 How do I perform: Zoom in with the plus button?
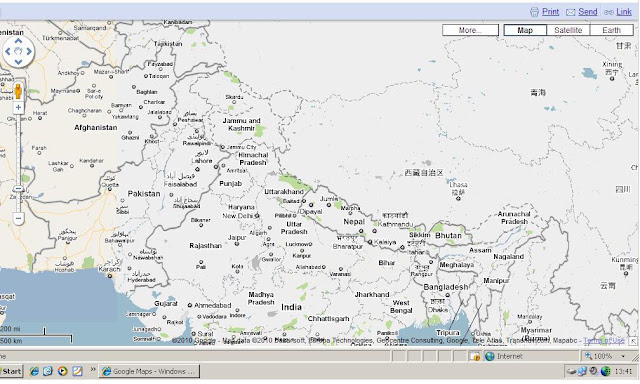point(18,107)
